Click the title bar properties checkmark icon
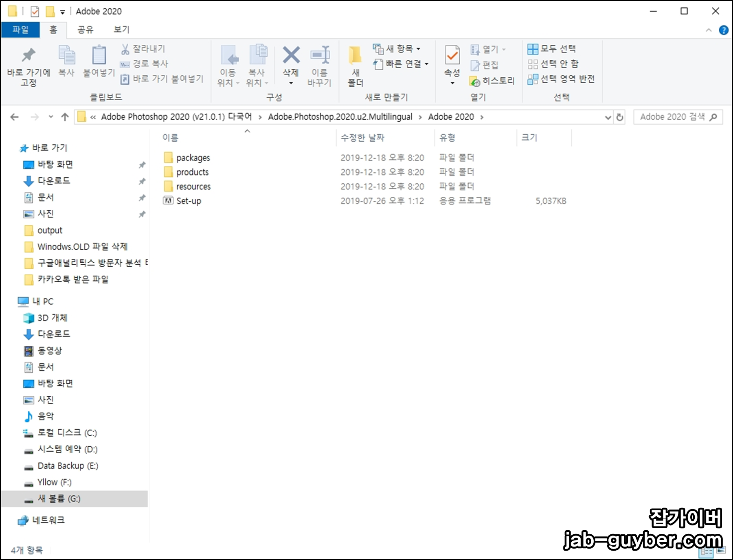 (35, 11)
